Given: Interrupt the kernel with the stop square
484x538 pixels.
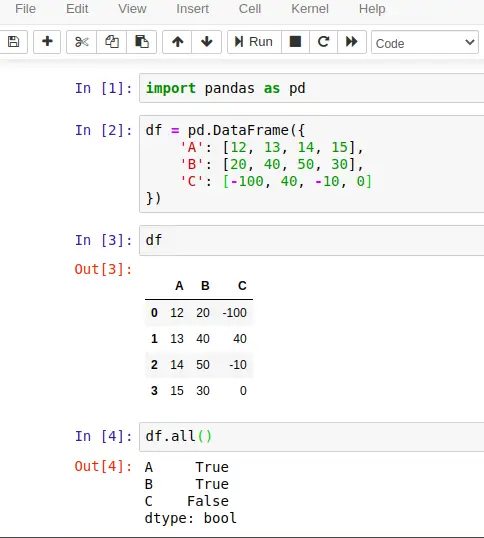Looking at the screenshot, I should [x=295, y=42].
